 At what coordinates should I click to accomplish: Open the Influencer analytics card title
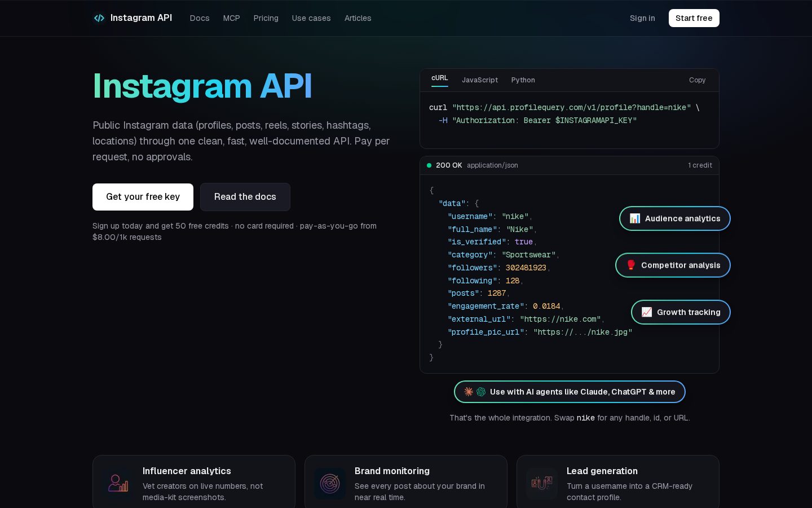tap(187, 471)
